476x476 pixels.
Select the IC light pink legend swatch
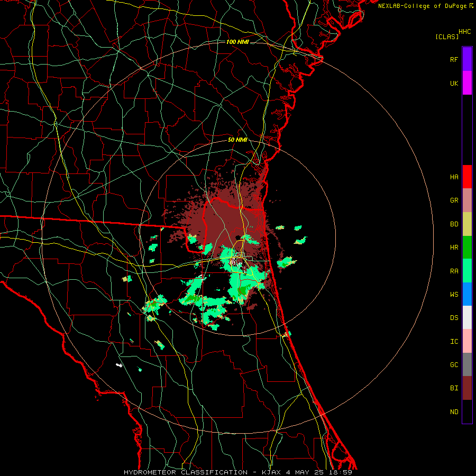tap(467, 341)
